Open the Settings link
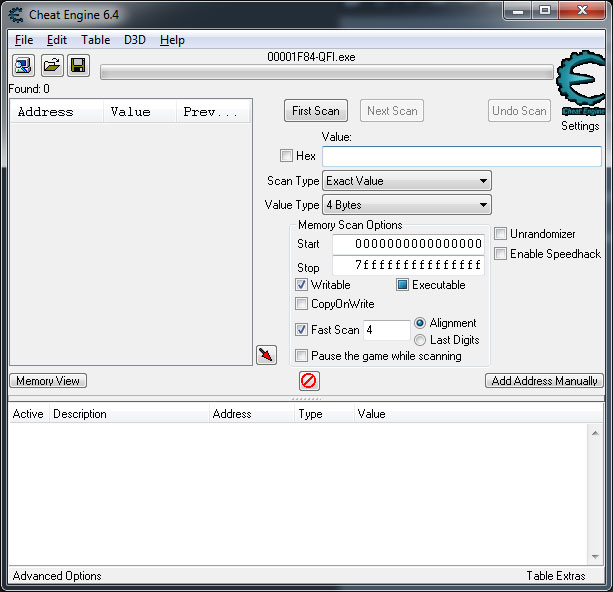 [580, 126]
